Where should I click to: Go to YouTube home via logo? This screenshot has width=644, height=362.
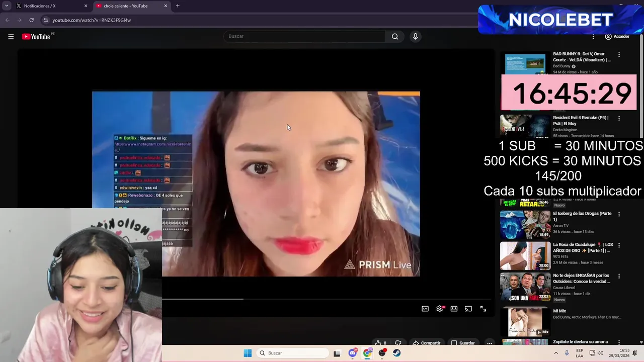[x=36, y=36]
